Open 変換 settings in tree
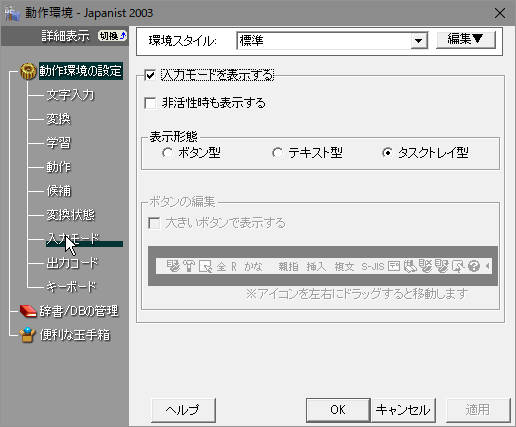516x427 pixels. [x=58, y=119]
